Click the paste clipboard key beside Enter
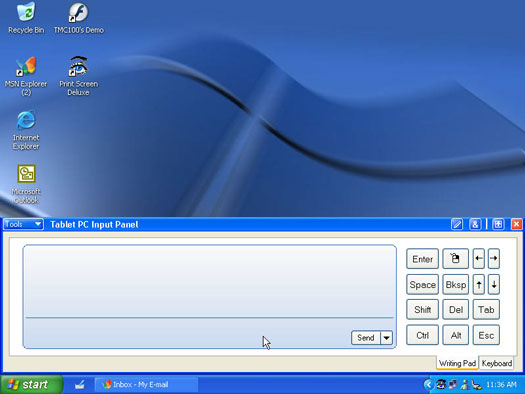 pyautogui.click(x=455, y=258)
